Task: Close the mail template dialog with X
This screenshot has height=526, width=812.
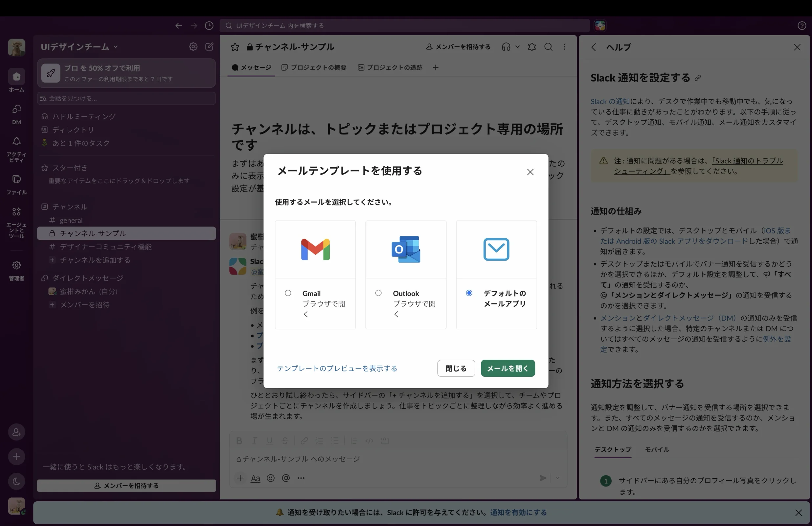Action: (530, 172)
